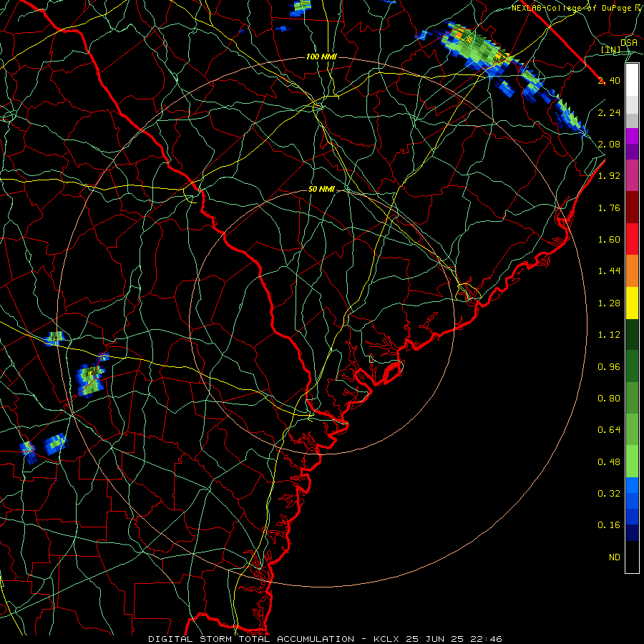Select the ND no-data legend label
The width and height of the screenshot is (644, 644).
[x=615, y=557]
